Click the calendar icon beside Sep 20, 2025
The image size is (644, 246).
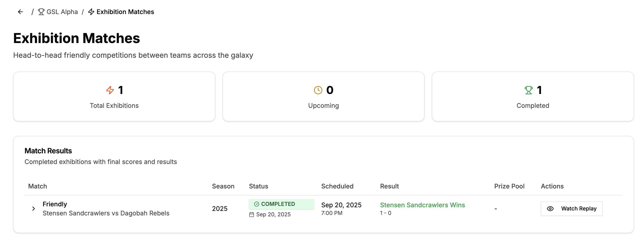[x=251, y=215]
